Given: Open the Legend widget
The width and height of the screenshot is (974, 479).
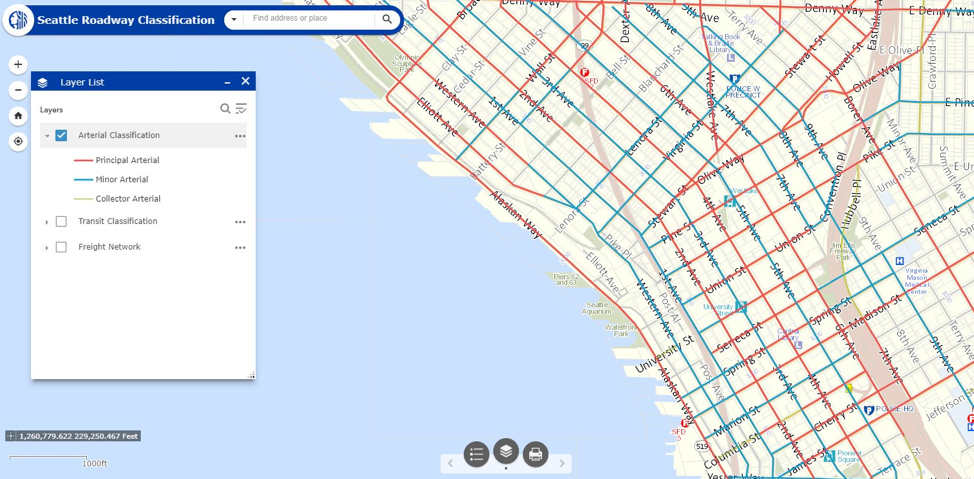Looking at the screenshot, I should [x=476, y=454].
